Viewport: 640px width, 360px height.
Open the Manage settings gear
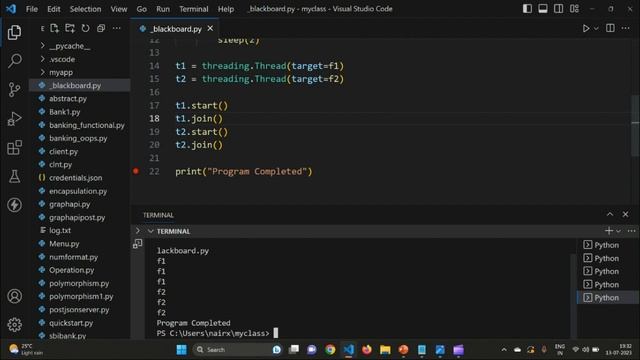(x=14, y=324)
